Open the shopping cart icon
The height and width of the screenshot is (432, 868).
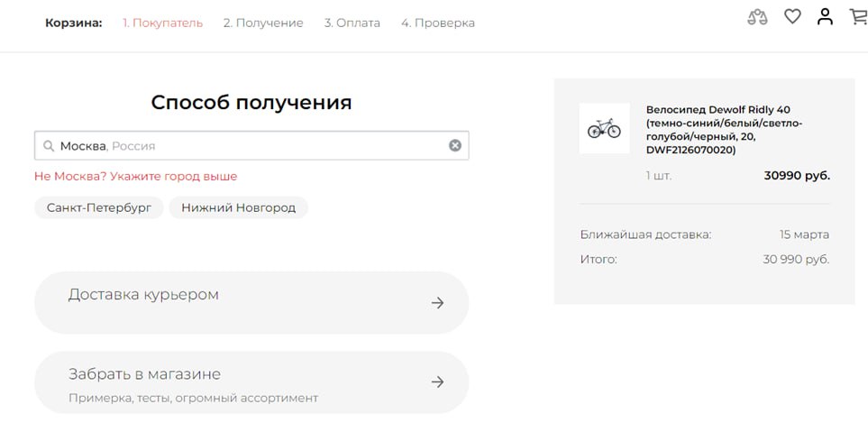point(859,16)
